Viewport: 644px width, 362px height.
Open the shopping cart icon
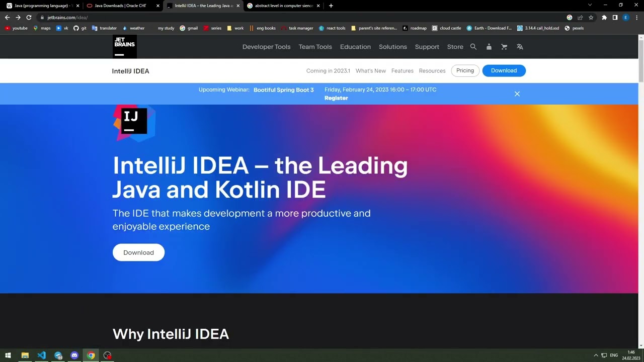(x=504, y=47)
